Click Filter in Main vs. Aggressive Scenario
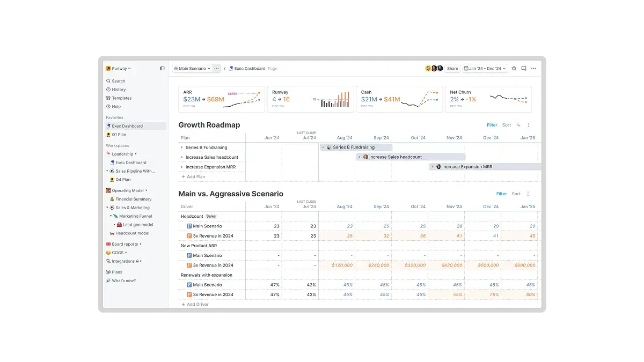This screenshot has height=362, width=644. point(501,194)
